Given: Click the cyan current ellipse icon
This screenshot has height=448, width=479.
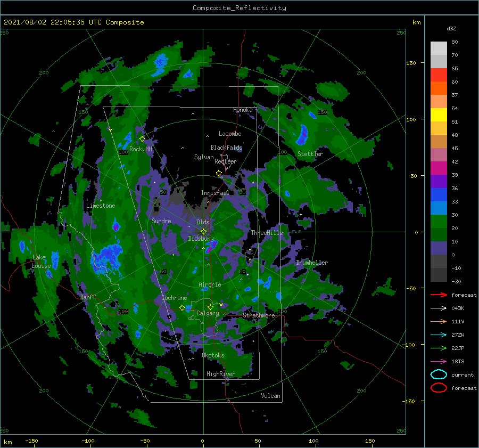Looking at the screenshot, I should (x=439, y=374).
